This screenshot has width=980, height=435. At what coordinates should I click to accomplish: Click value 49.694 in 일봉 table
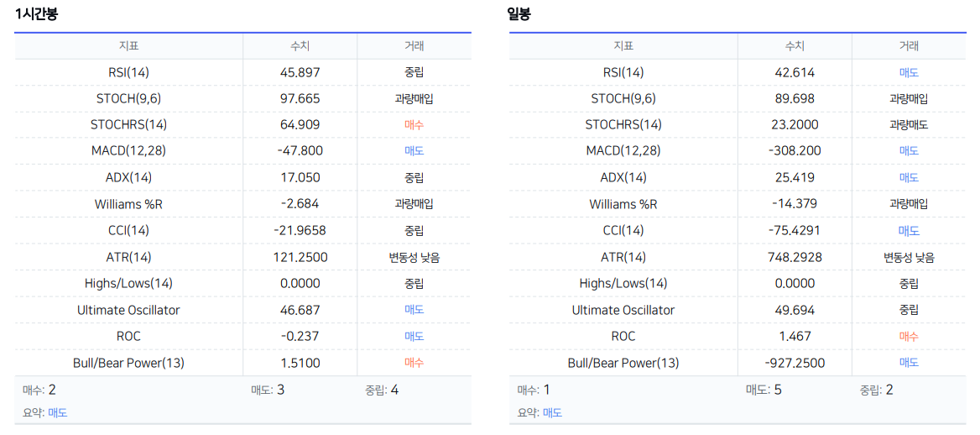tap(795, 310)
